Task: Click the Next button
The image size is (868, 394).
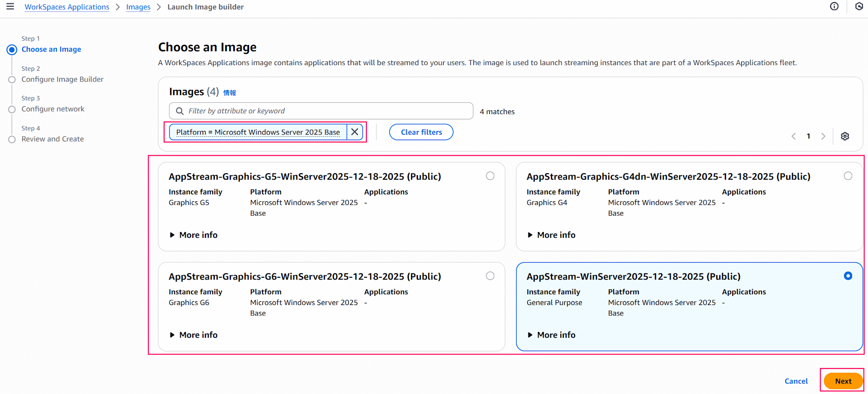Action: (x=842, y=381)
